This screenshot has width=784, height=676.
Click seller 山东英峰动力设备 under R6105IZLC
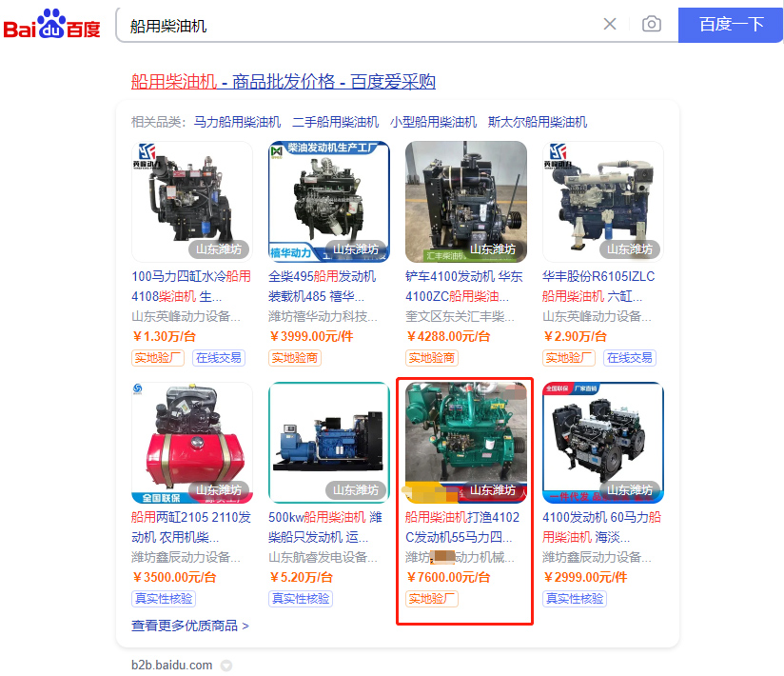pos(597,316)
